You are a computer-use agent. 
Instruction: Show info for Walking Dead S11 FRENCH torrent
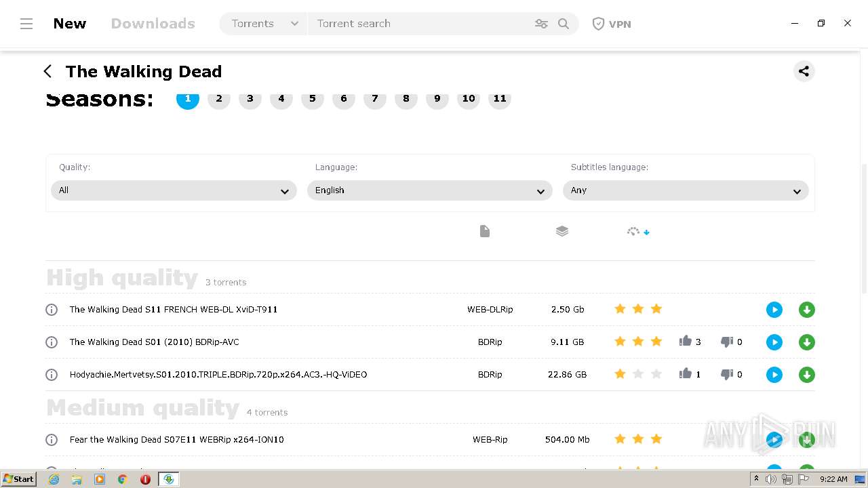coord(52,310)
